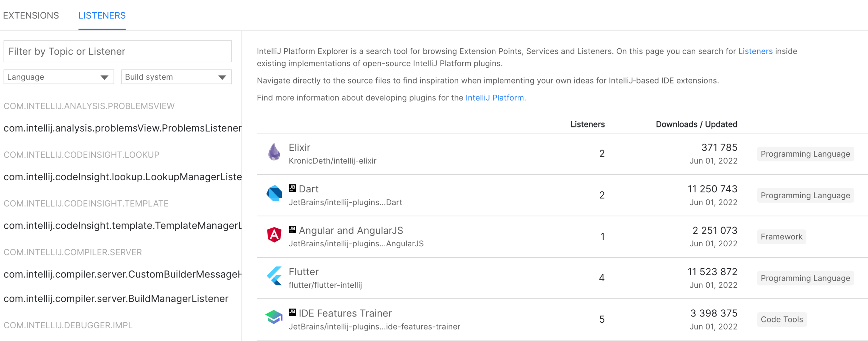
Task: Click the COM.INTELLIJ.COMPILER.SERVER group heading
Action: [x=73, y=252]
